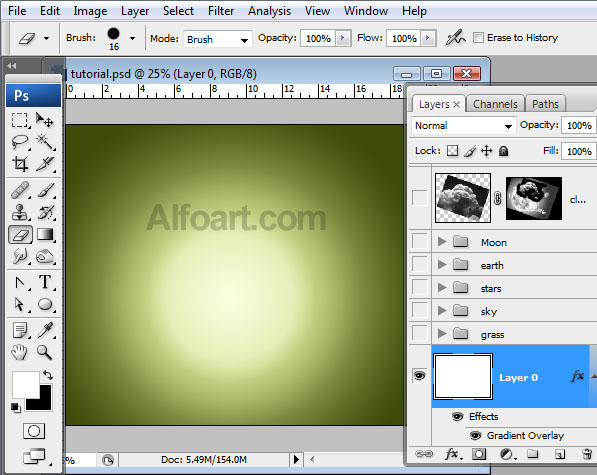
Task: Expand the Moon layer group
Action: click(x=442, y=241)
